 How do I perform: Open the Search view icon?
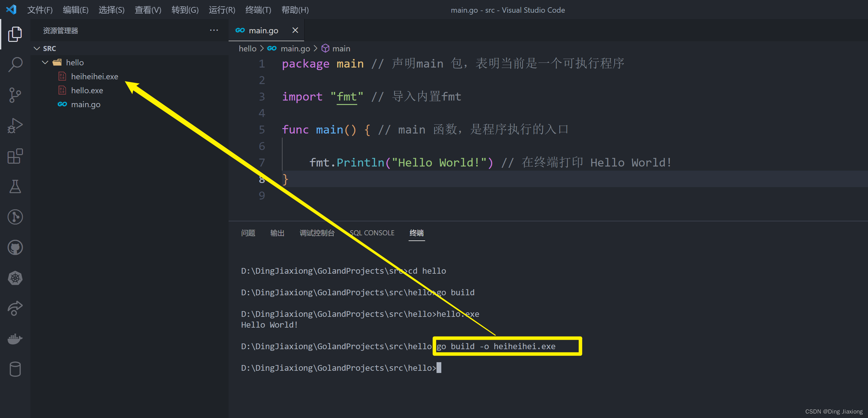tap(15, 64)
